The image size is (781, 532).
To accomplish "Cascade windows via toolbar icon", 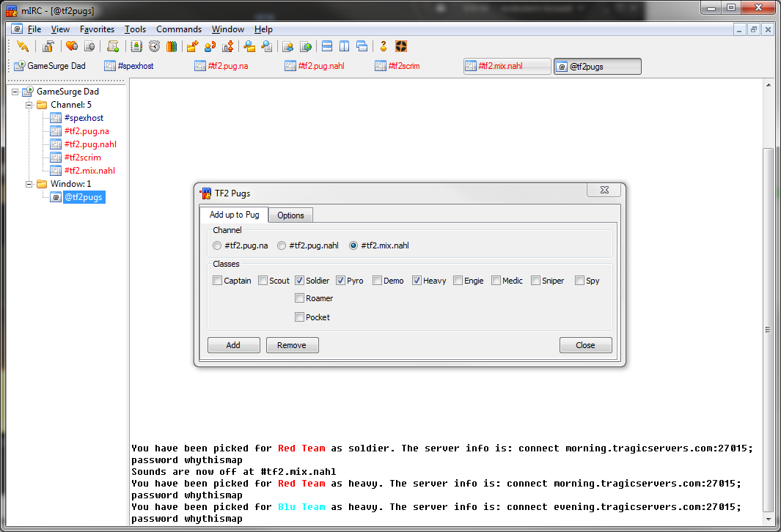I will tap(362, 46).
